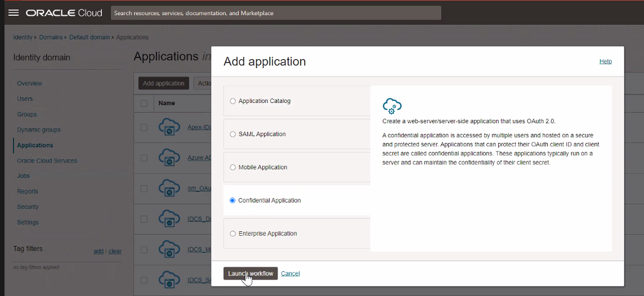The height and width of the screenshot is (296, 644).
Task: Tick the checkbox for IDCS_SA row
Action: 144,280
